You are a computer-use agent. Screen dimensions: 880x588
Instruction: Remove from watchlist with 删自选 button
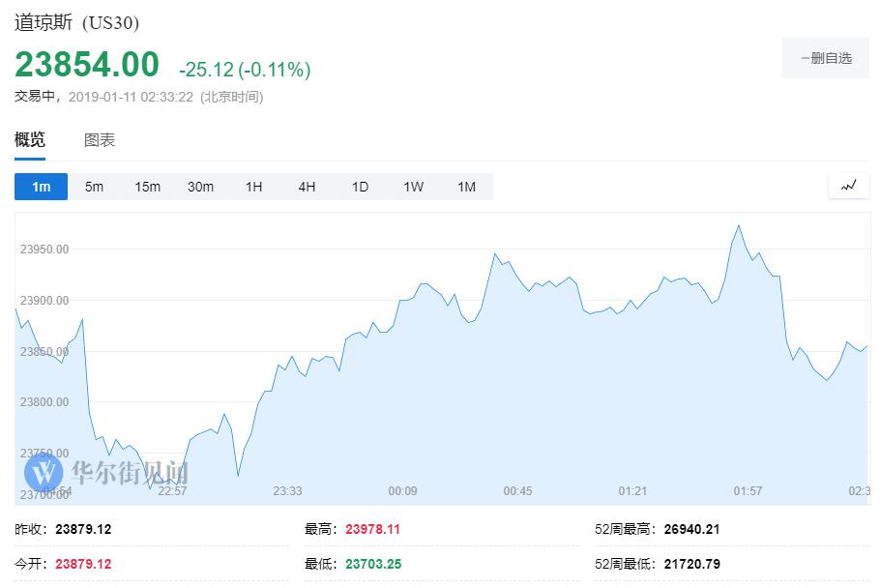826,59
